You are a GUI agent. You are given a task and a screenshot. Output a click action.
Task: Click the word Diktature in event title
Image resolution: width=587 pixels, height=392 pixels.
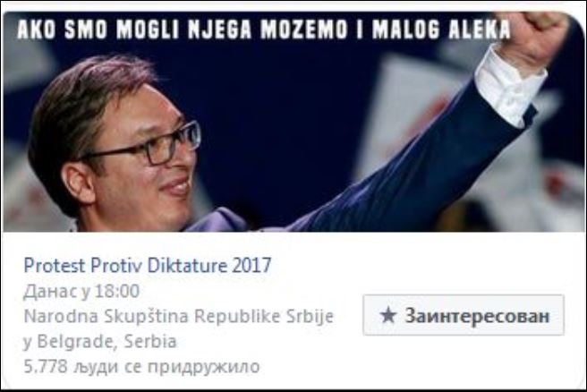click(x=187, y=266)
